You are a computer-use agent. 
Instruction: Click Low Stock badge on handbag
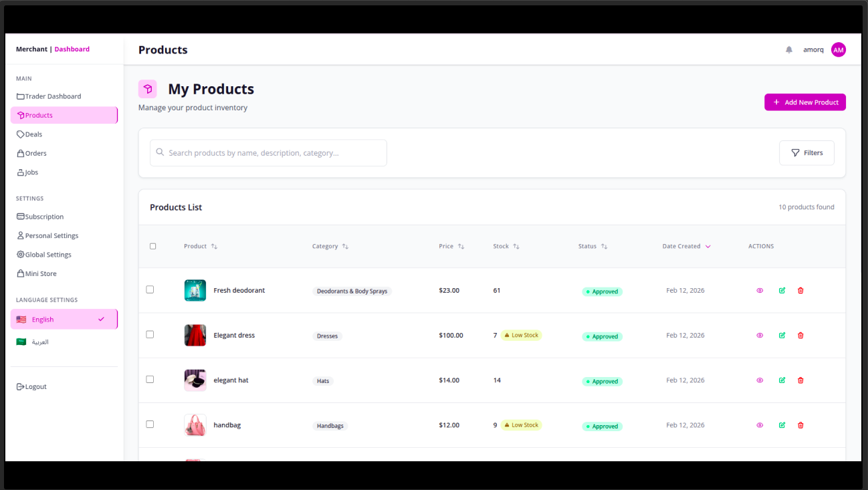521,424
